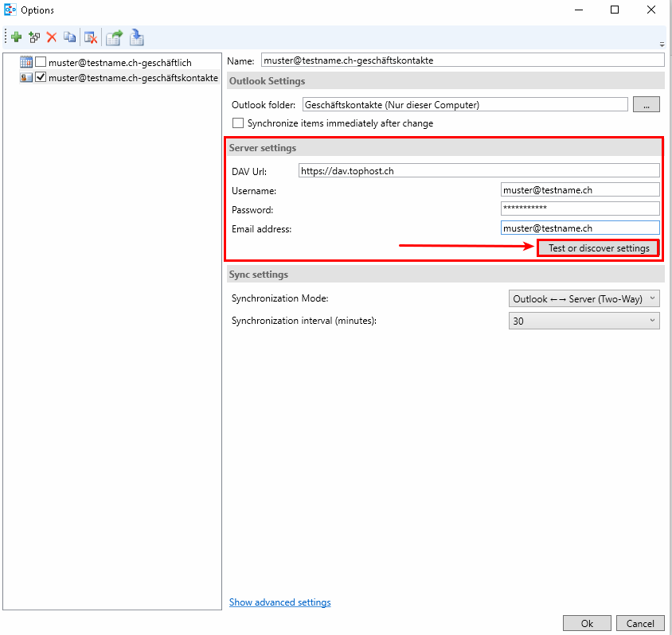Click the green plus add profile icon
The height and width of the screenshot is (635, 672).
tap(16, 37)
